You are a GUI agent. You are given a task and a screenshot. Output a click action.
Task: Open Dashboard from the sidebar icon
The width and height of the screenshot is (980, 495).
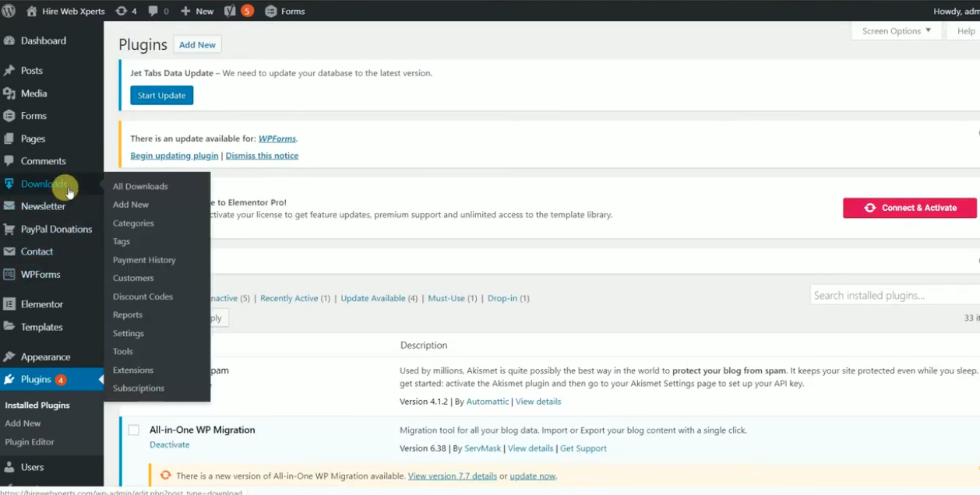click(x=9, y=40)
